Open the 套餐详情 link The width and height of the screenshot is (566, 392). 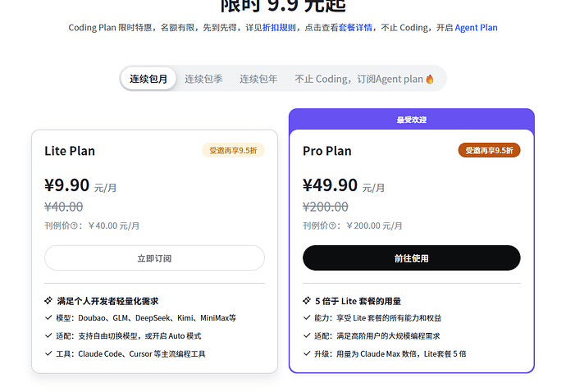tap(355, 27)
